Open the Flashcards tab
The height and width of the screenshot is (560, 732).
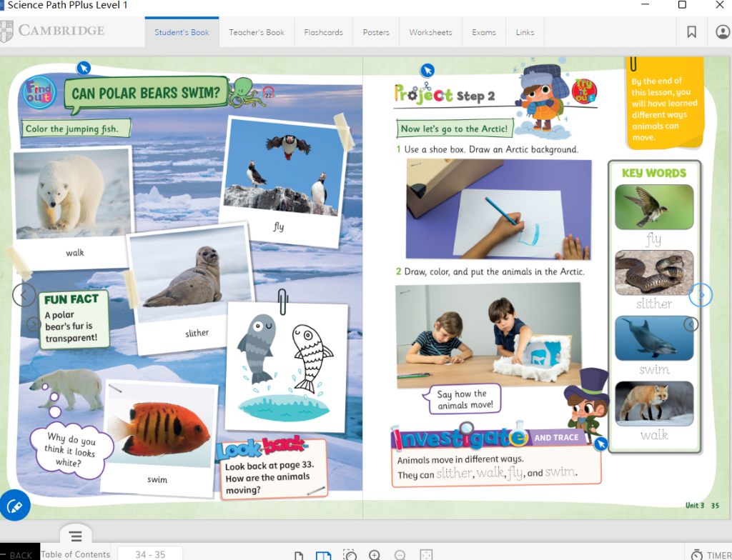pos(323,32)
